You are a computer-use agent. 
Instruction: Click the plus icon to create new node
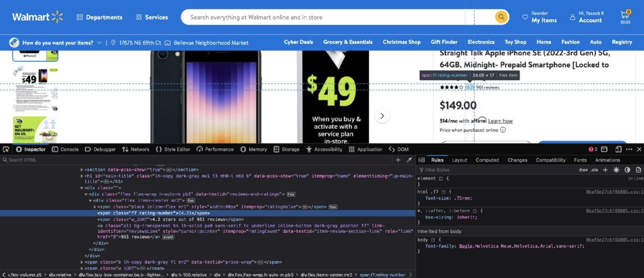pos(398,160)
